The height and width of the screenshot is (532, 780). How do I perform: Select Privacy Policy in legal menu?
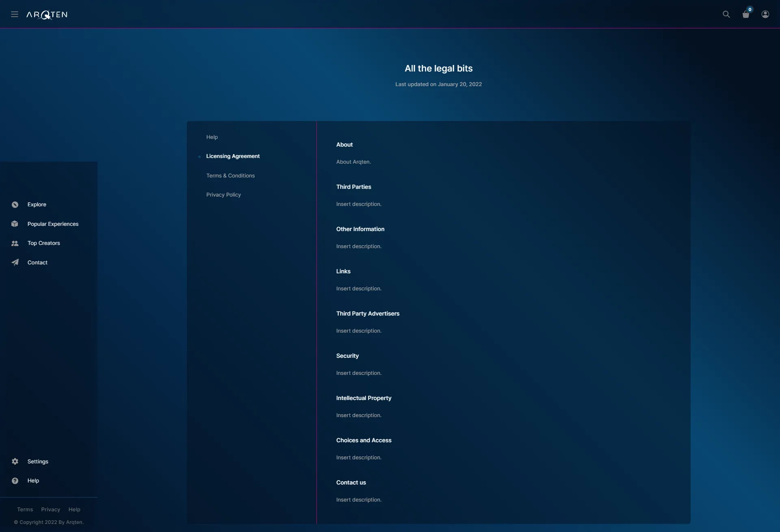[x=223, y=195]
